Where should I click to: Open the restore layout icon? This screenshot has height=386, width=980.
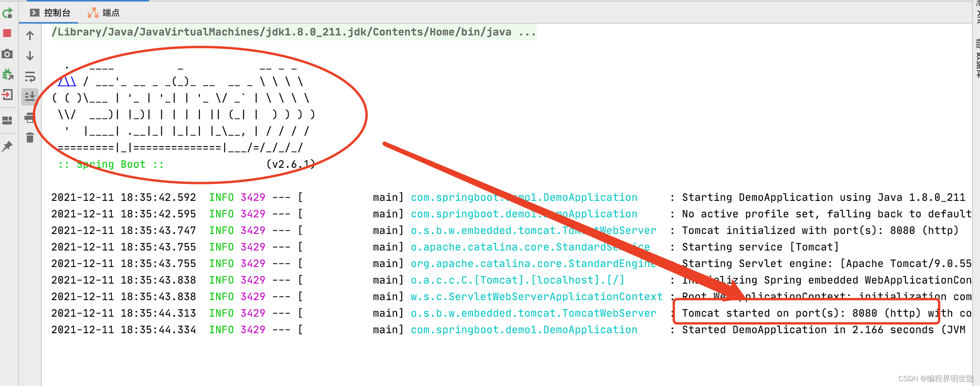point(7,120)
